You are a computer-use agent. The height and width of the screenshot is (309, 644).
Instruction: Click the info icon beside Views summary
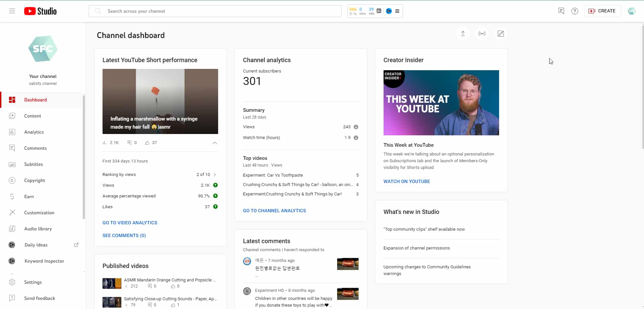(356, 127)
